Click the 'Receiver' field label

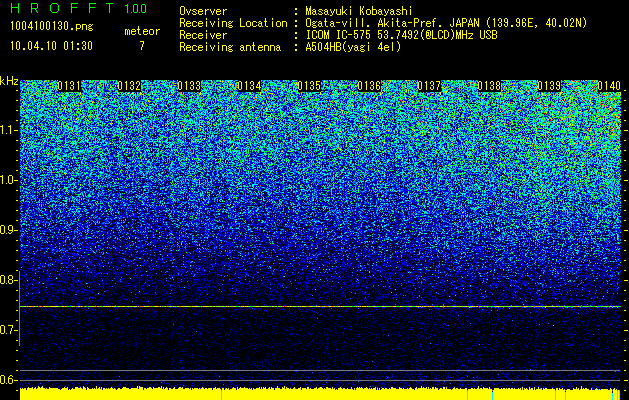(x=203, y=35)
